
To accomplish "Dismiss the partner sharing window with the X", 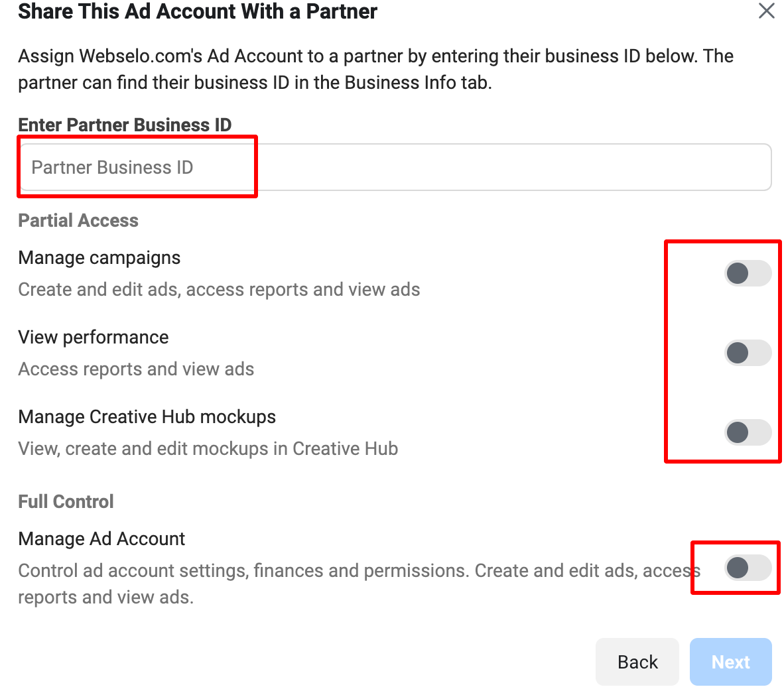I will click(x=766, y=11).
